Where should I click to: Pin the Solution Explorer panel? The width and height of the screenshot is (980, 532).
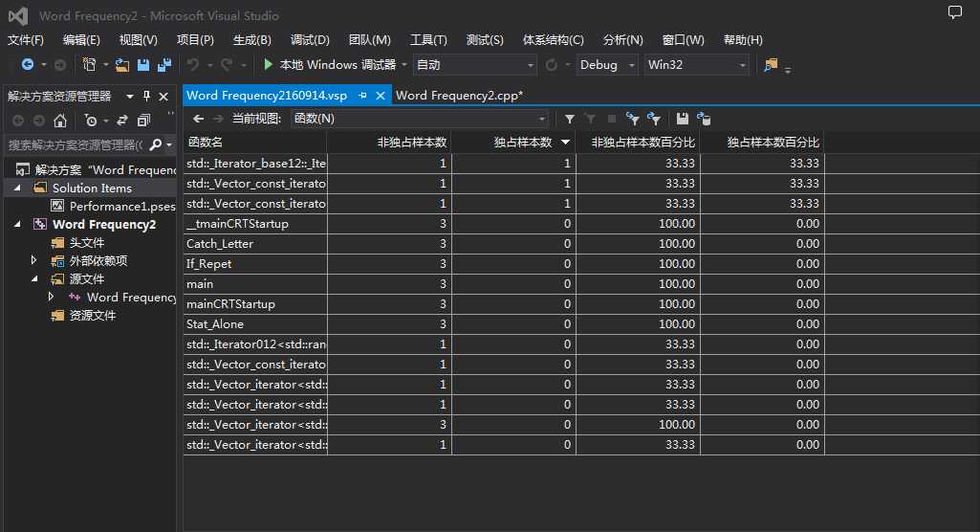tap(147, 96)
